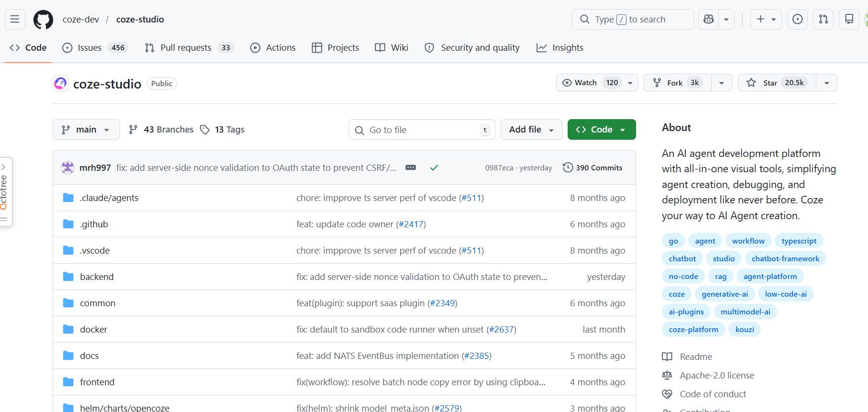Open mrh997 user profile link

pyautogui.click(x=95, y=167)
